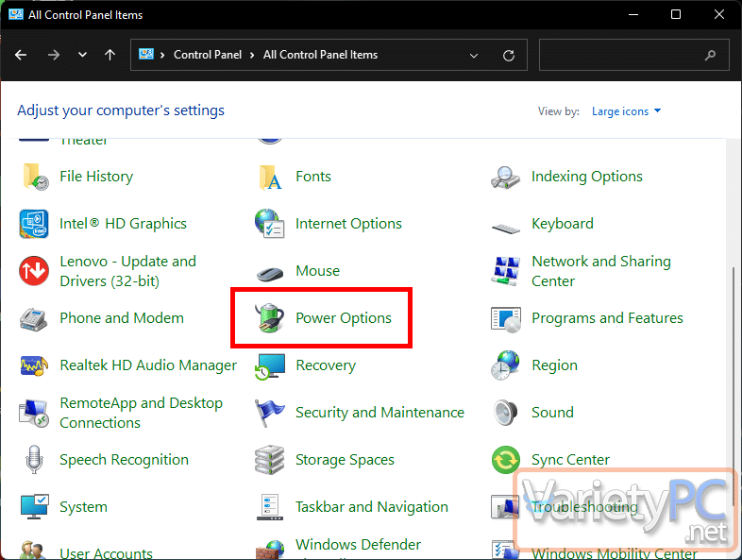This screenshot has height=560, width=742.
Task: Open the Internet Options link
Action: pos(348,224)
